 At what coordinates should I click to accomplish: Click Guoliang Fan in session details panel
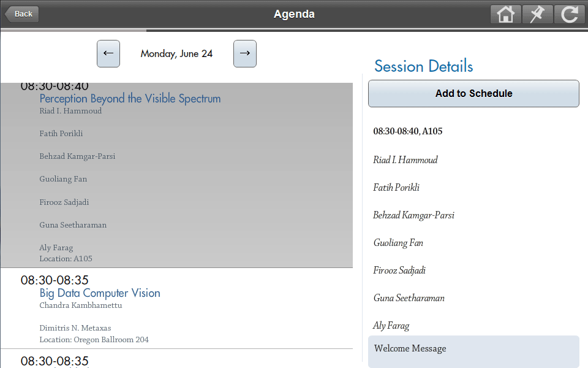point(398,243)
